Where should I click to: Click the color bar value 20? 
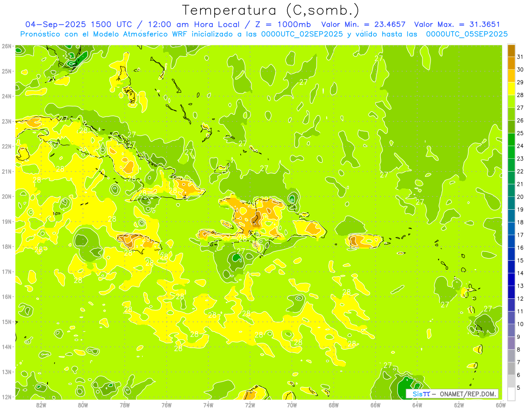click(x=520, y=197)
